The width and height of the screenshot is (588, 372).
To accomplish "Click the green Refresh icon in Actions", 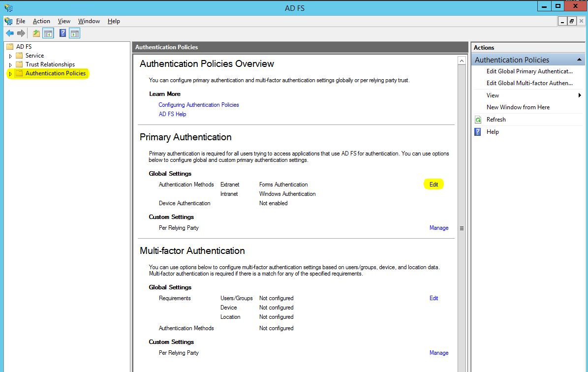I will click(478, 120).
